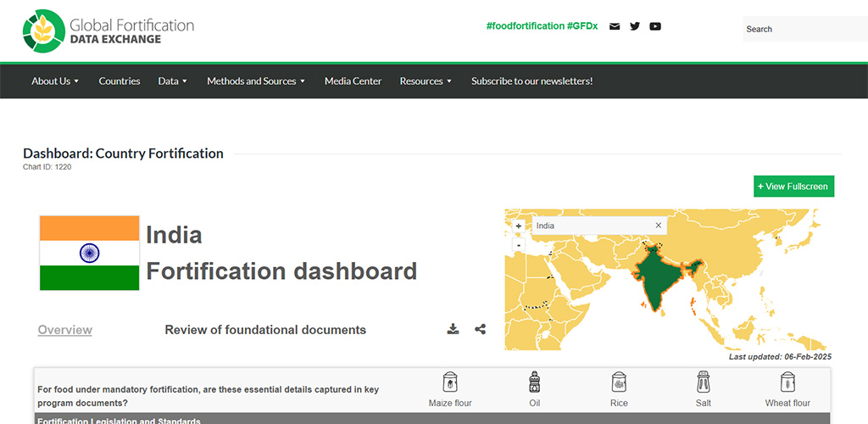
Task: Open the Twitter bird icon
Action: [x=635, y=26]
